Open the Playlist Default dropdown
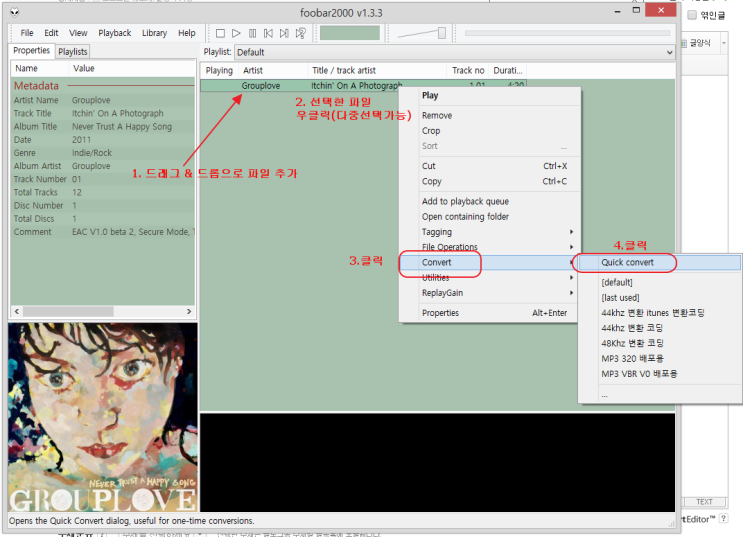The height and width of the screenshot is (537, 743). click(x=455, y=52)
